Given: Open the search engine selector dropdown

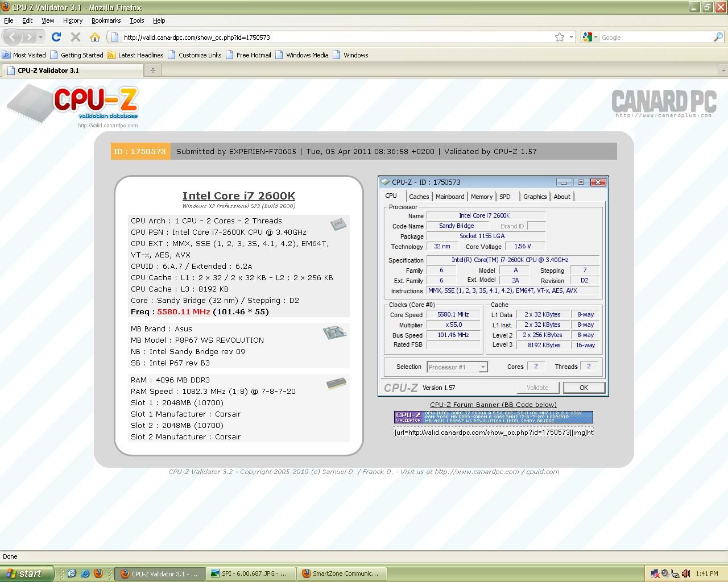Looking at the screenshot, I should pyautogui.click(x=591, y=38).
